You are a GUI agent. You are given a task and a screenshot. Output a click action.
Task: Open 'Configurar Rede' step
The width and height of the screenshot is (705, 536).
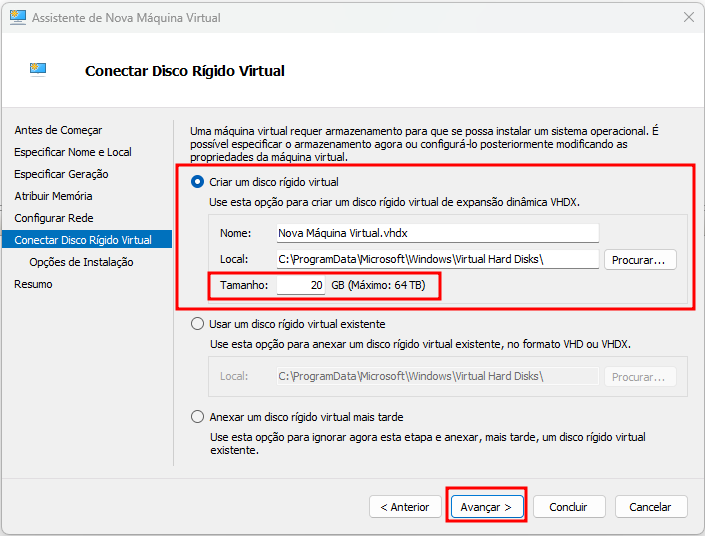coord(54,218)
